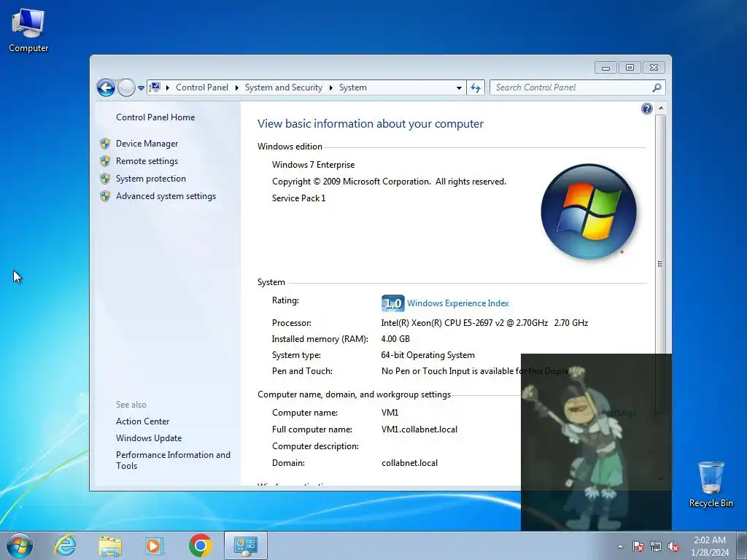Screen dimensions: 747x560
Task: Open System protection link
Action: click(151, 179)
